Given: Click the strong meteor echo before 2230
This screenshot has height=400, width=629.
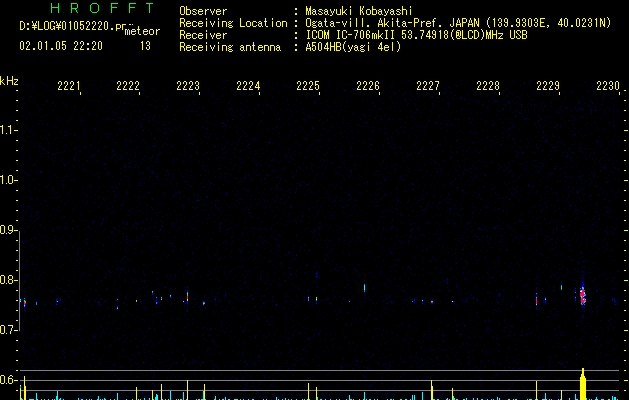Looking at the screenshot, I should pos(583,294).
